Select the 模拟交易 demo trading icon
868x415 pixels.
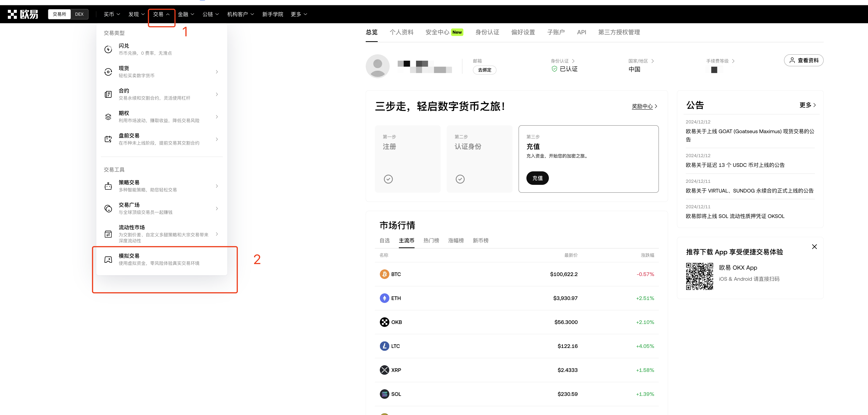[108, 259]
